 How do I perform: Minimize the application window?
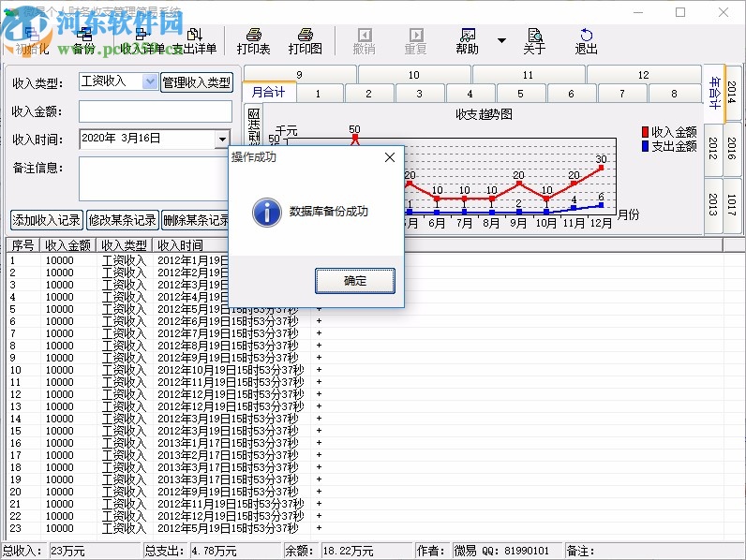(638, 12)
